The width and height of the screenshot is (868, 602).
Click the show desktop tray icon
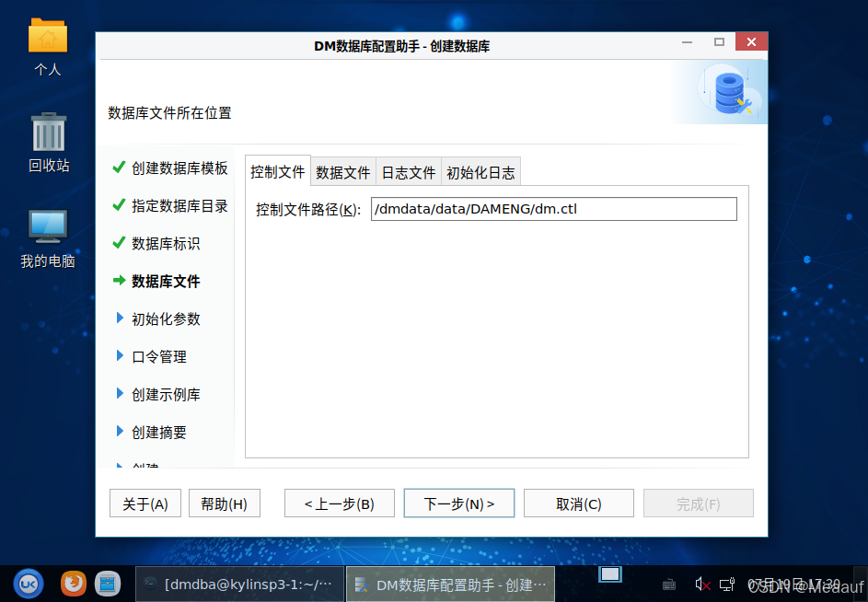(x=610, y=574)
